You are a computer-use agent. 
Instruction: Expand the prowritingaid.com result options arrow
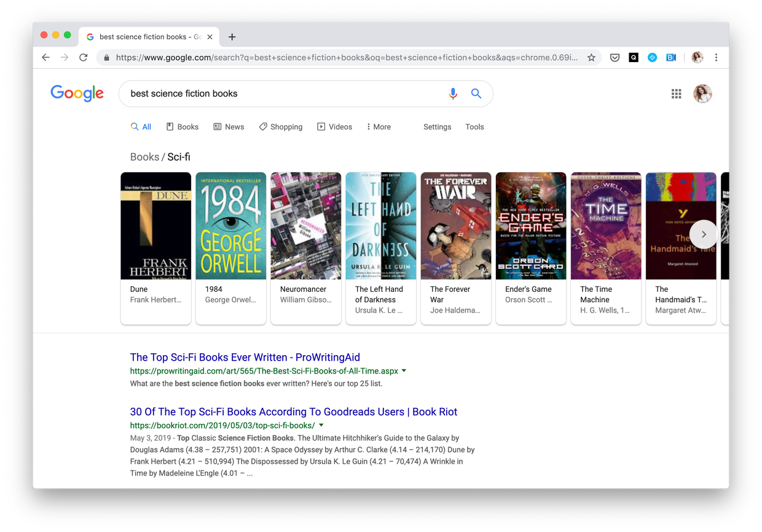click(404, 371)
